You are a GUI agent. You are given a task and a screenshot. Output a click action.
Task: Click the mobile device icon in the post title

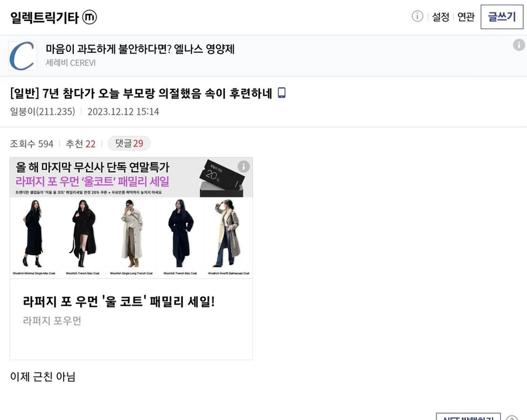[282, 92]
